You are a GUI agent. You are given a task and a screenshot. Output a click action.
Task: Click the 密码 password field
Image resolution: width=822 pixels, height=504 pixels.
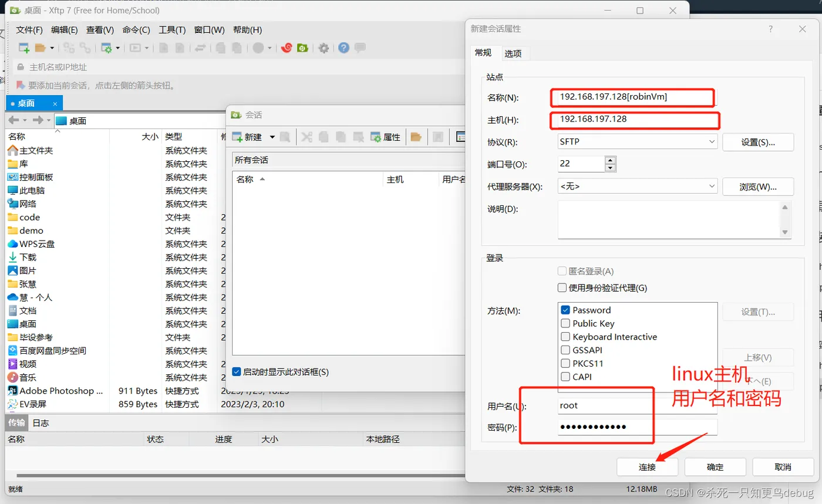coord(637,427)
